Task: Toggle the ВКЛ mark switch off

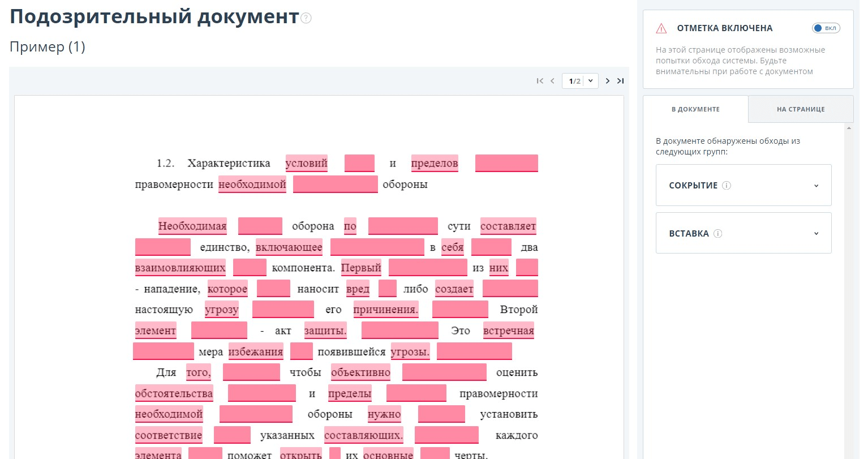Action: click(826, 28)
